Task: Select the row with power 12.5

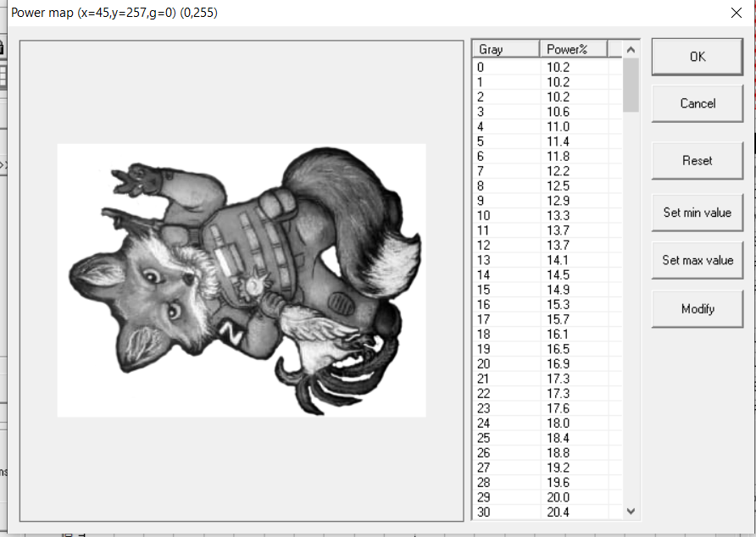Action: (548, 186)
